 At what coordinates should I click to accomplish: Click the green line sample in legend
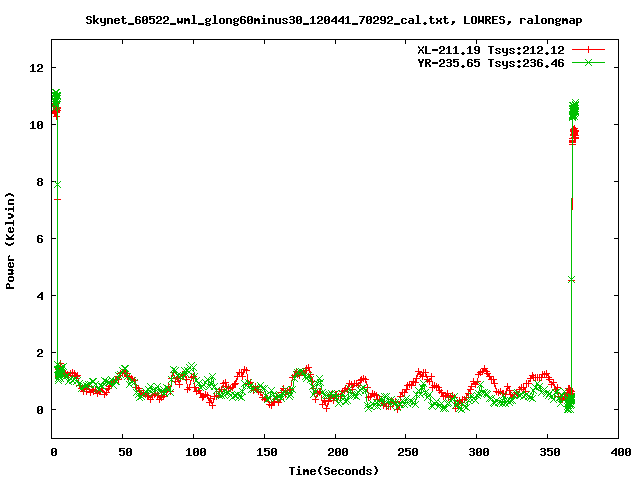coord(588,62)
